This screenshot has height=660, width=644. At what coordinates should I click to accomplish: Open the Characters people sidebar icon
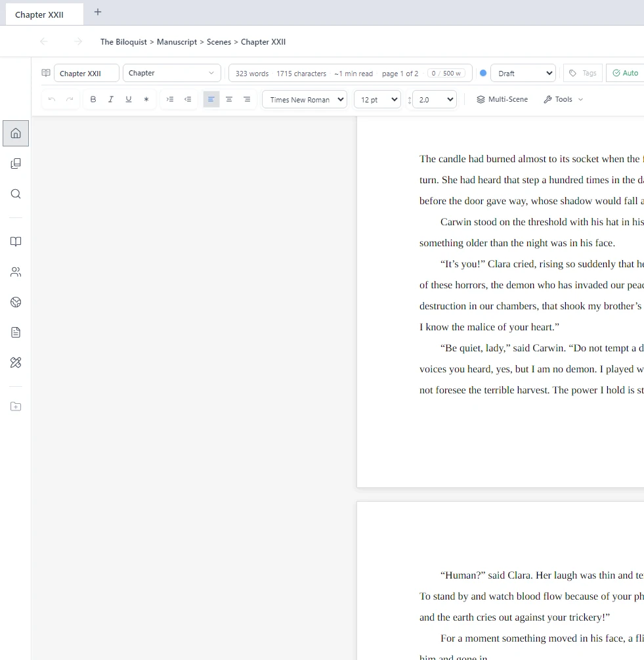16,272
